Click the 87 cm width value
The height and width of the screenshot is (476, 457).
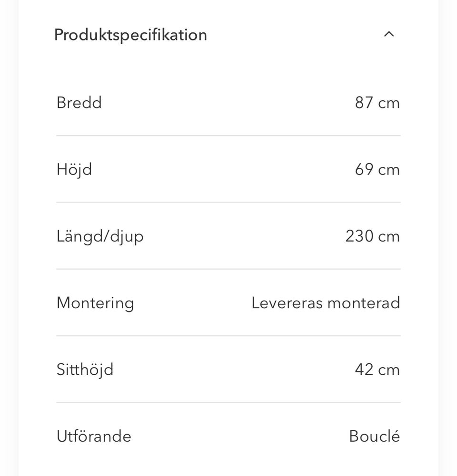377,103
